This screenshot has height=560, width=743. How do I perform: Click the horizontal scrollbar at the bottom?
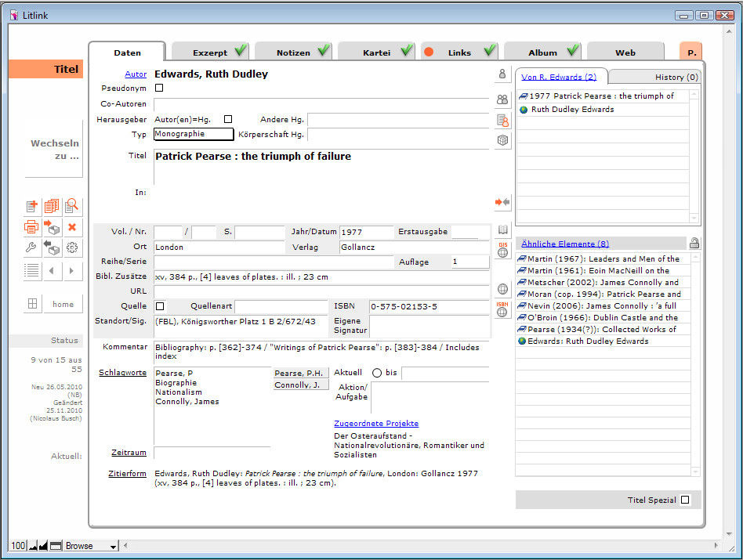point(419,545)
